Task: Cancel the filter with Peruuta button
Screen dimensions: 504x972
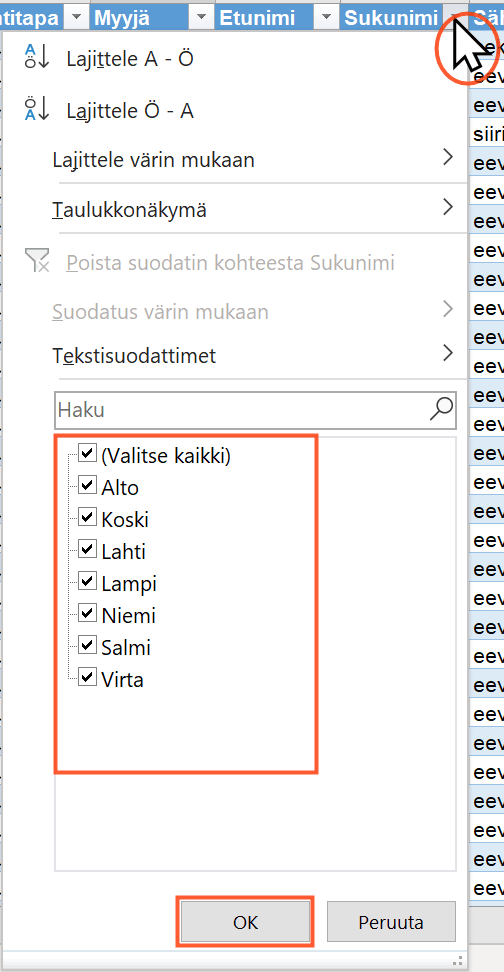Action: pyautogui.click(x=391, y=922)
